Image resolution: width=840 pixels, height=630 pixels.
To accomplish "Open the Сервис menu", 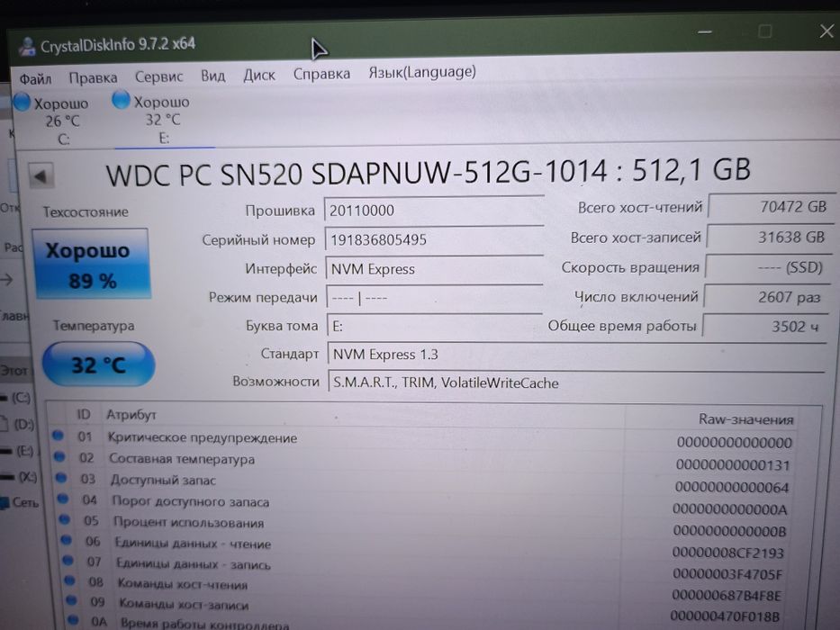I will [x=158, y=77].
